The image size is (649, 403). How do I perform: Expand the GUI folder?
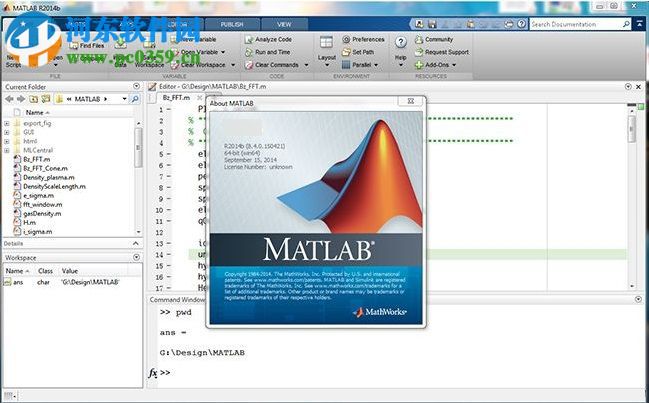coord(7,132)
